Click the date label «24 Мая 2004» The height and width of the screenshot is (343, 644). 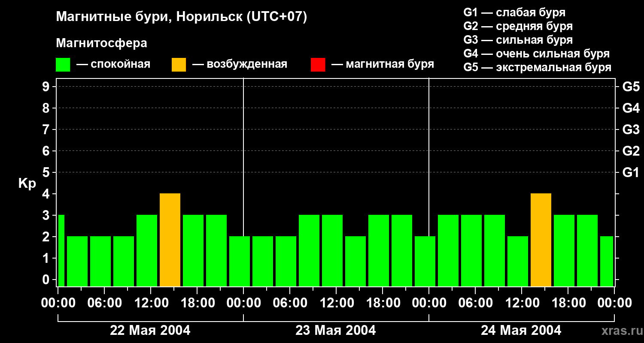pos(521,331)
